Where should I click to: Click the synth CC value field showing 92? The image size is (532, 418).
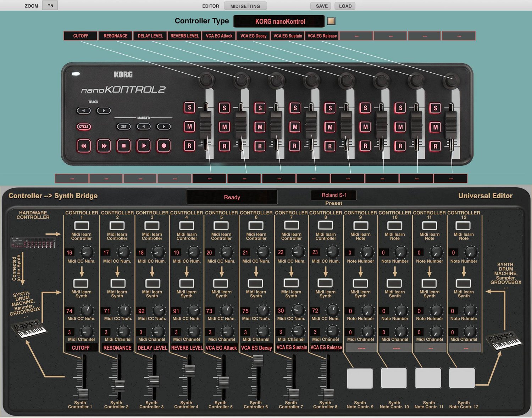tap(141, 311)
